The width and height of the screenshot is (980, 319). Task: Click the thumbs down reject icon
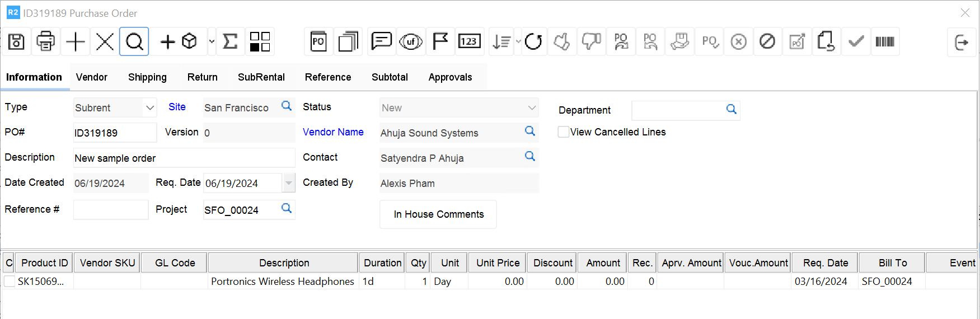click(591, 41)
